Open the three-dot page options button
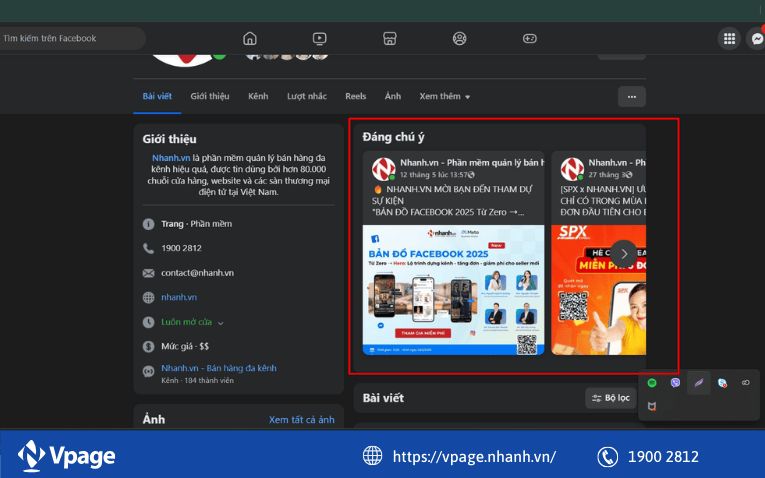 click(632, 97)
